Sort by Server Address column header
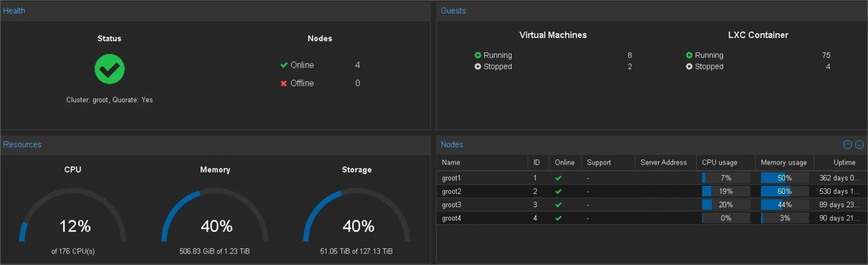 pos(665,162)
